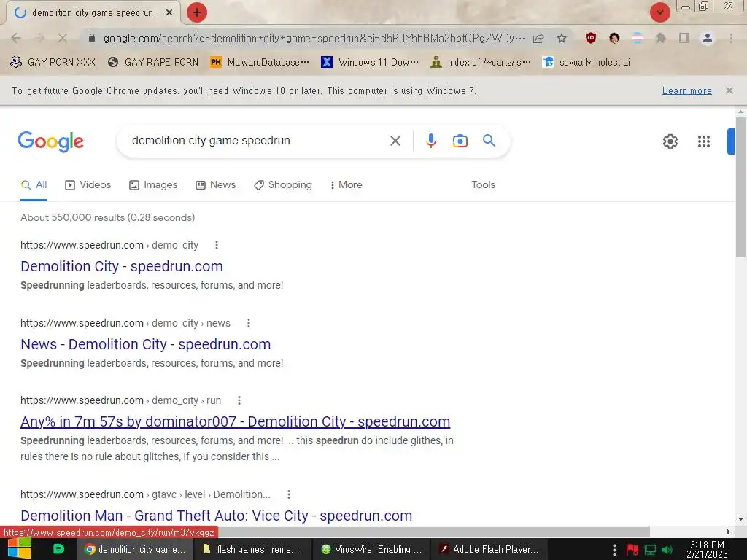This screenshot has width=747, height=560.
Task: Open the Extensions puzzle piece menu
Action: pos(661,38)
